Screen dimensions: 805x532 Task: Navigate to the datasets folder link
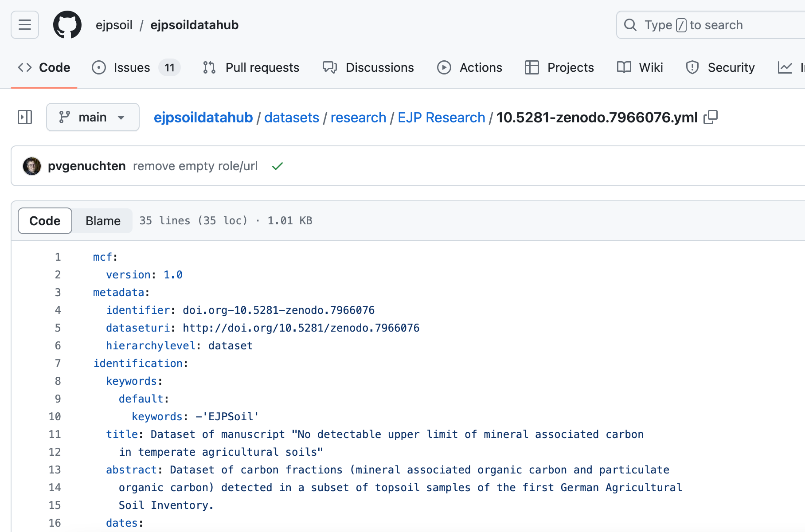292,117
